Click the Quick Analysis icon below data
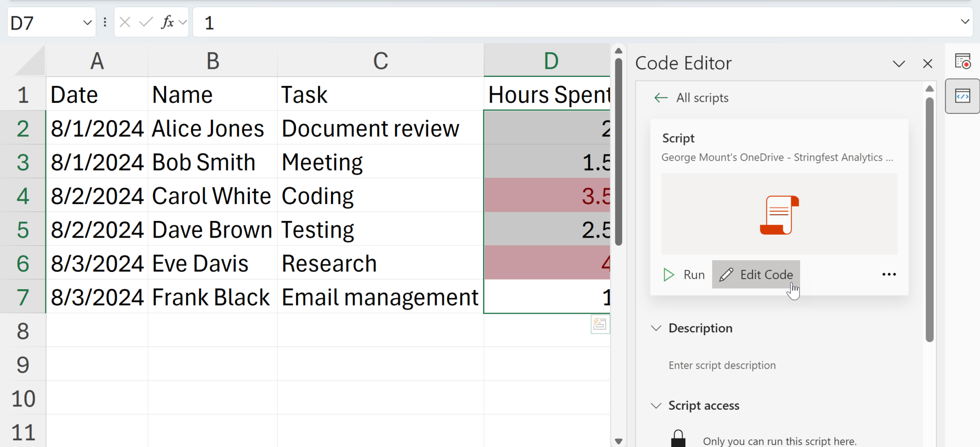Viewport: 980px width, 447px height. click(600, 325)
